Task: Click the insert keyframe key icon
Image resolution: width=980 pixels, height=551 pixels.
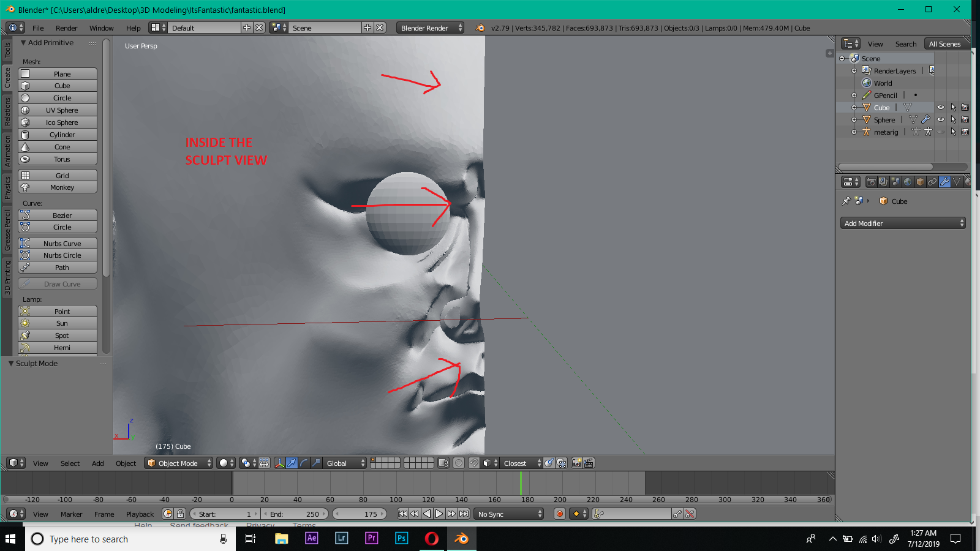Action: [x=677, y=514]
